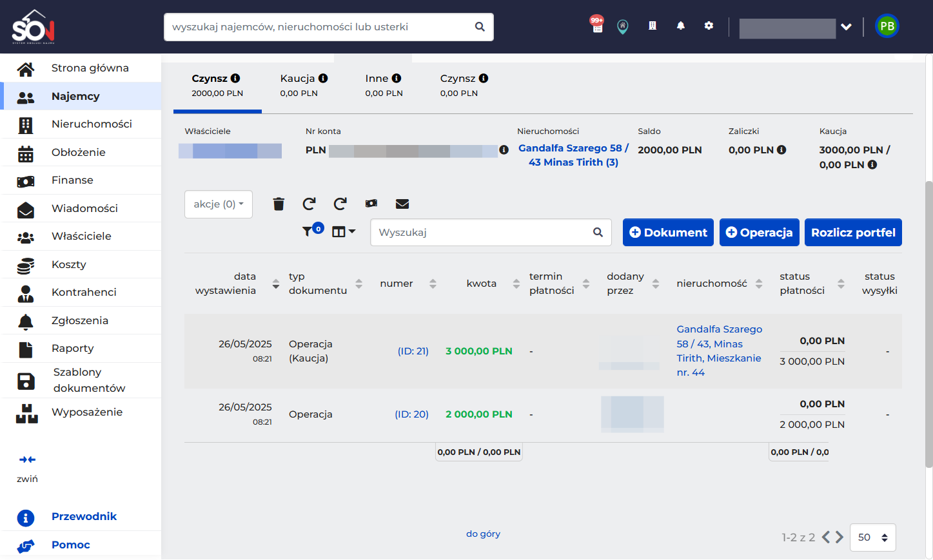The height and width of the screenshot is (560, 933).
Task: Click the info icon next to Zaliczki
Action: click(x=781, y=150)
